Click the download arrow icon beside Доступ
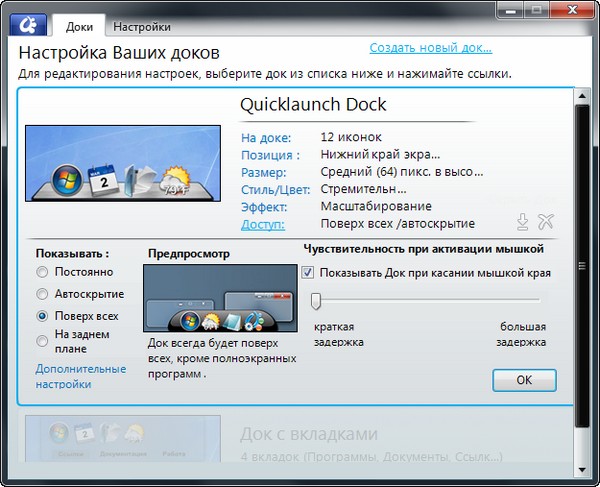The height and width of the screenshot is (487, 600). pos(522,222)
